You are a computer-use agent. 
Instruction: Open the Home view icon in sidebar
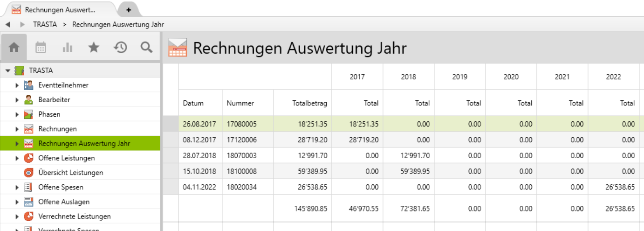point(14,47)
